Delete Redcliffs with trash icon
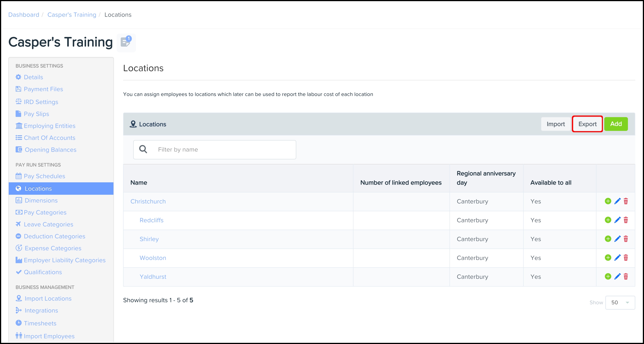This screenshot has width=644, height=344. (x=625, y=220)
